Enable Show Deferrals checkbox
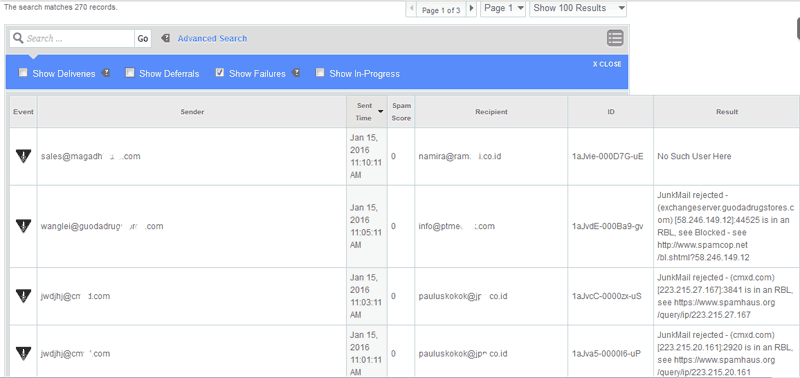The width and height of the screenshot is (800, 378). [x=130, y=72]
